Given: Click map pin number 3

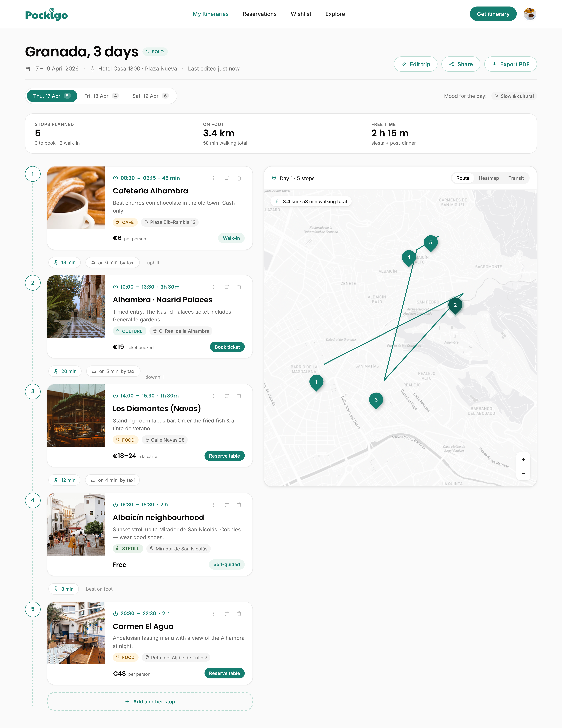Looking at the screenshot, I should pos(376,400).
